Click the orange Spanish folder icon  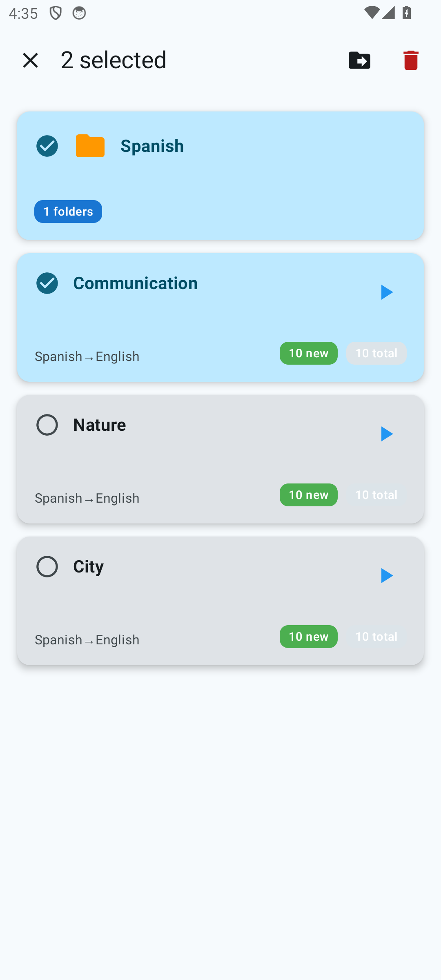click(x=90, y=146)
